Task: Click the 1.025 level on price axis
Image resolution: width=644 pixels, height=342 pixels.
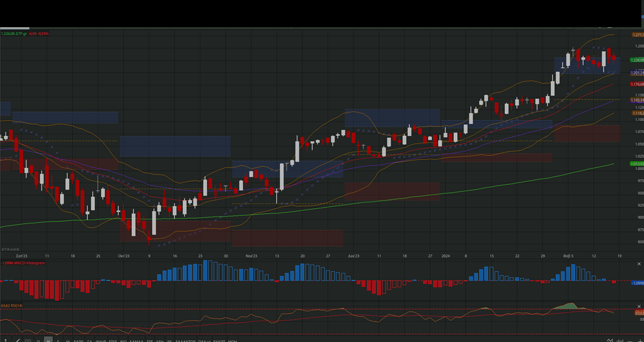Action: [639, 156]
